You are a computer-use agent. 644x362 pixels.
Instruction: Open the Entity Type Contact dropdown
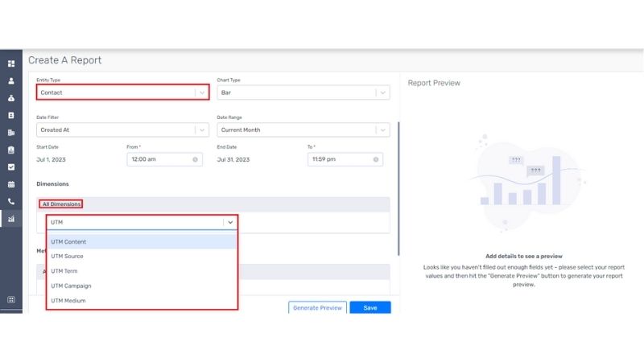coord(123,93)
